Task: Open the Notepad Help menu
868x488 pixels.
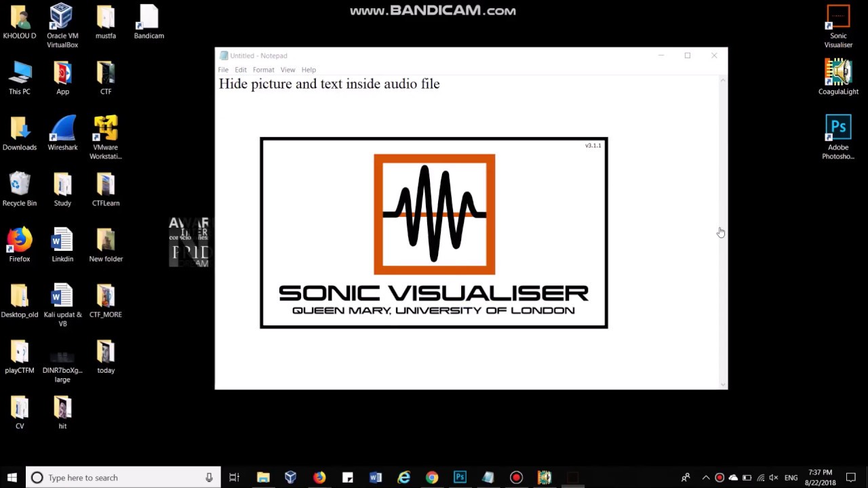Action: click(309, 70)
